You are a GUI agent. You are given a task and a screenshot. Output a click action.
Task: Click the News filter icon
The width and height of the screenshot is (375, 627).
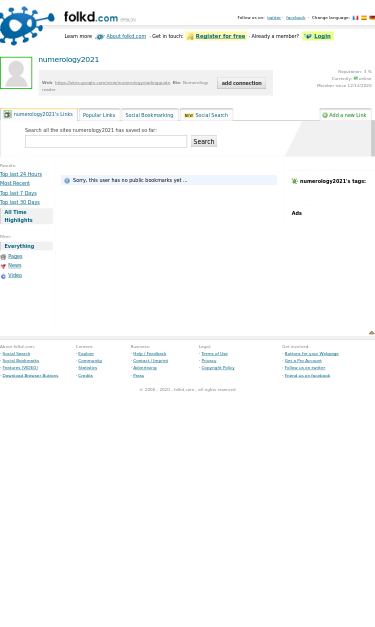tap(3, 266)
